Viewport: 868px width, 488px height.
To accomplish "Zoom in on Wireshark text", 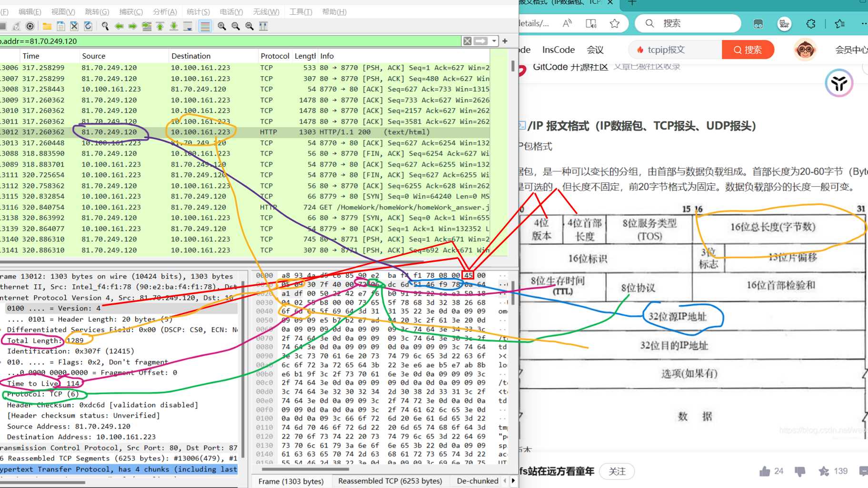I will [222, 26].
